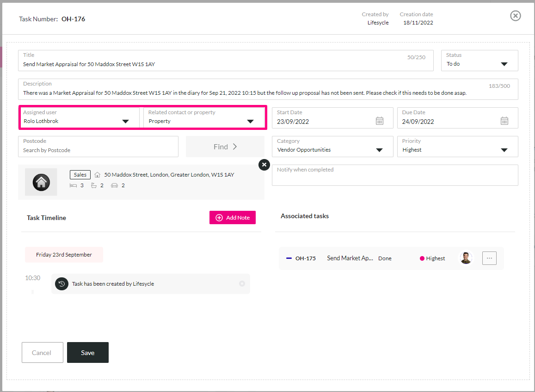Click the Cancel button
The height and width of the screenshot is (392, 535).
pos(42,352)
